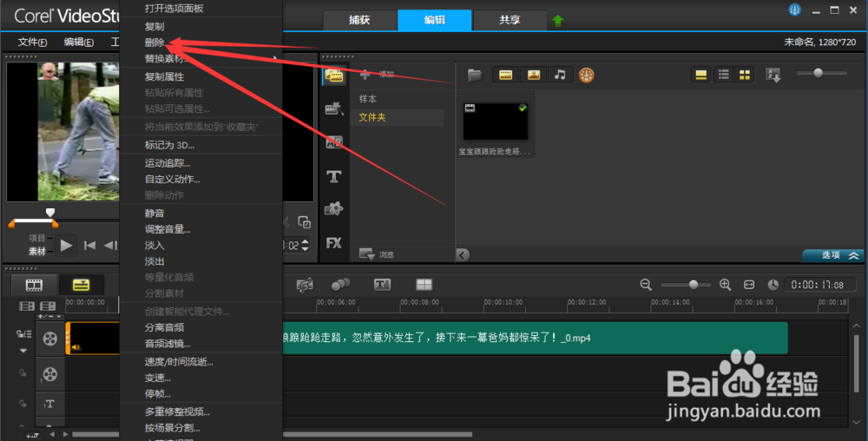Select Project playback mode
The height and width of the screenshot is (441, 868).
coord(37,238)
